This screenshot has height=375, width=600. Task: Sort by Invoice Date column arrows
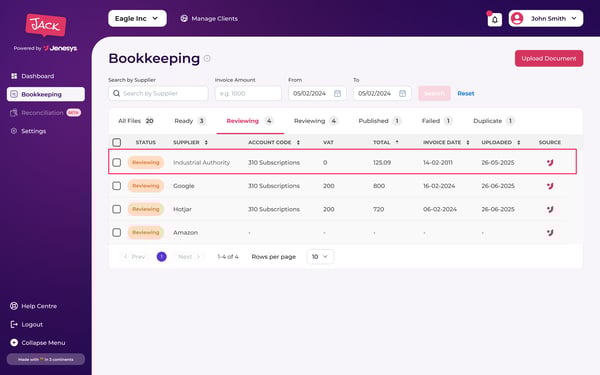click(x=468, y=142)
